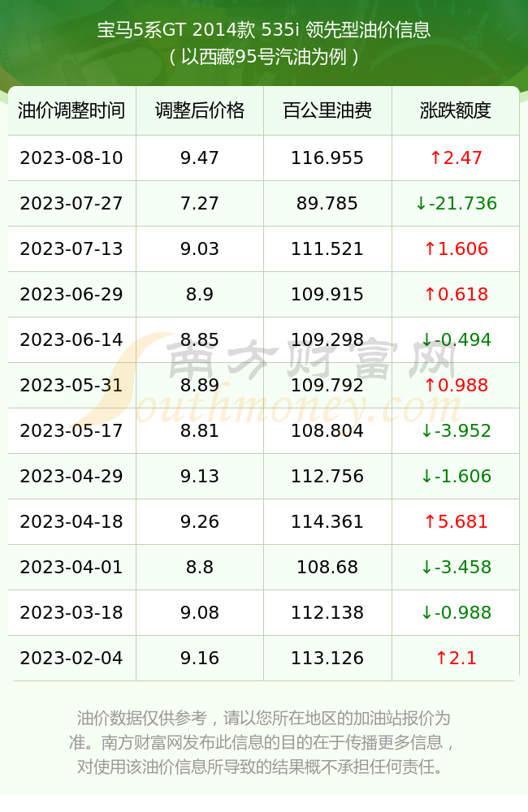Select the green ↓-3.952 change value
The width and height of the screenshot is (528, 812).
pyautogui.click(x=456, y=431)
